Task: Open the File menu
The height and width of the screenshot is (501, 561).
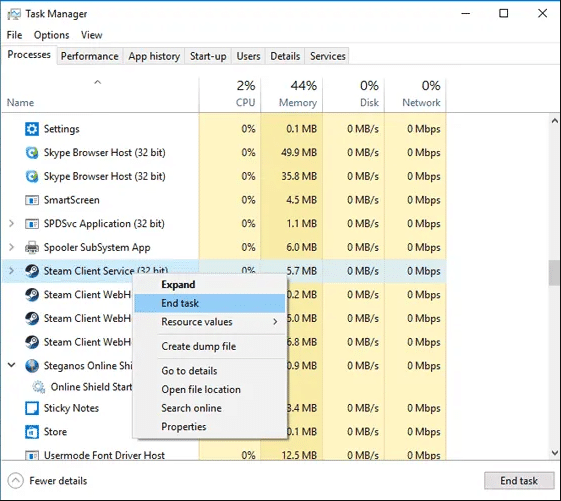Action: tap(14, 35)
